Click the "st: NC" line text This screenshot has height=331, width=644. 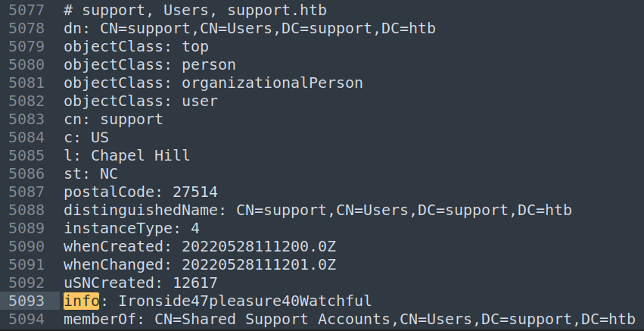coord(90,173)
